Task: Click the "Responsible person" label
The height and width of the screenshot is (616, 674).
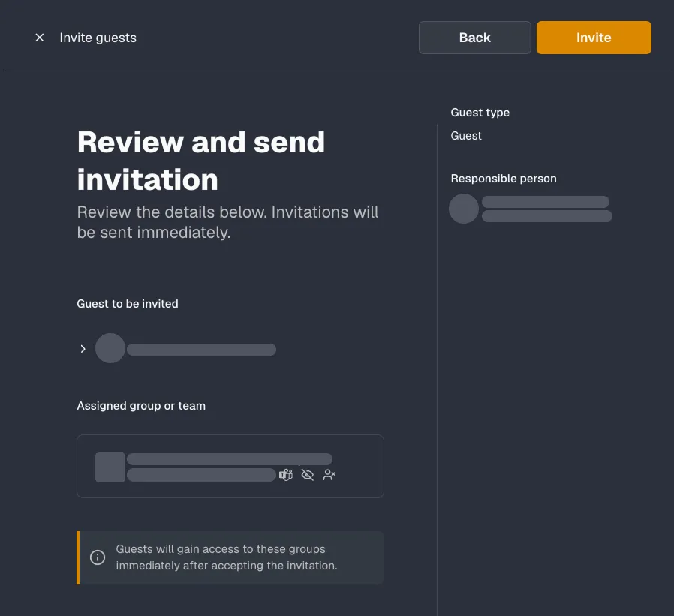Action: 504,179
